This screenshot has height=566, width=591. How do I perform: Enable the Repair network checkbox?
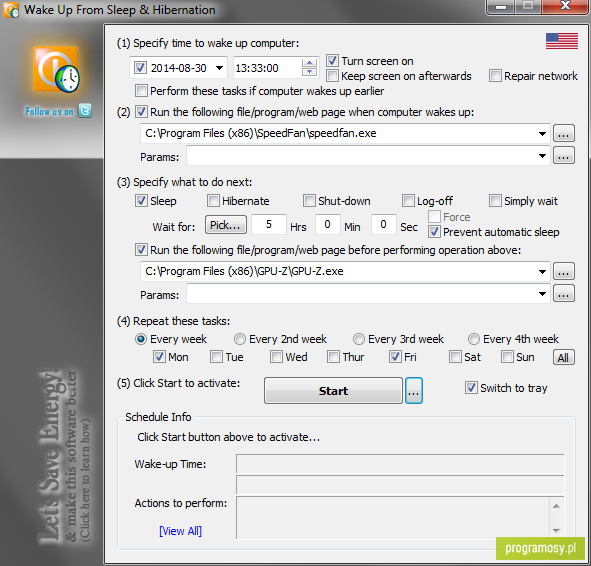tap(495, 75)
